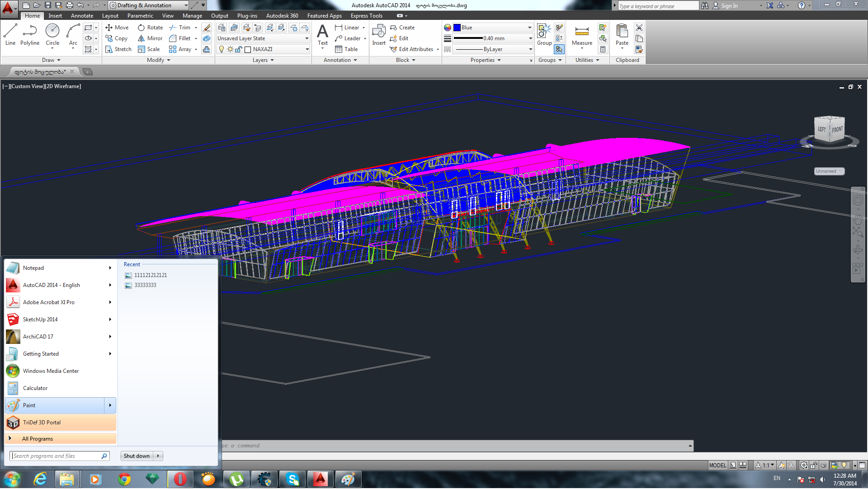This screenshot has width=868, height=489.
Task: Open the Text annotation tool
Action: coord(322,32)
